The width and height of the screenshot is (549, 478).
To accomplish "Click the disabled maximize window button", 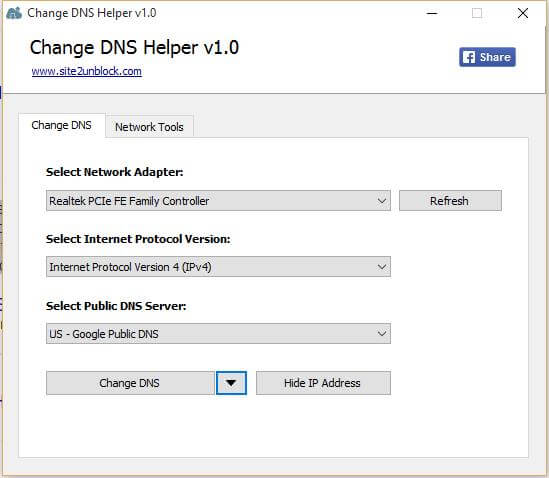I will coord(477,13).
